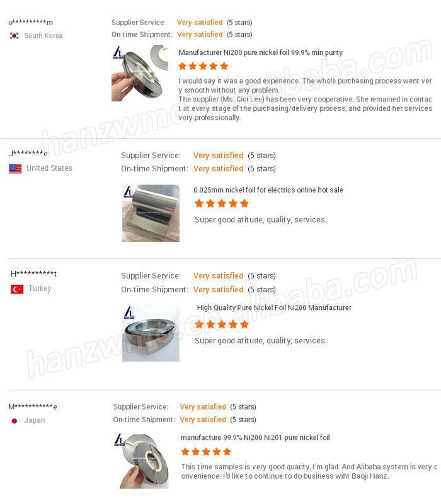Open the 'High Quality Pure Nickel Foil Ni200 Manufacturer' title

point(274,307)
